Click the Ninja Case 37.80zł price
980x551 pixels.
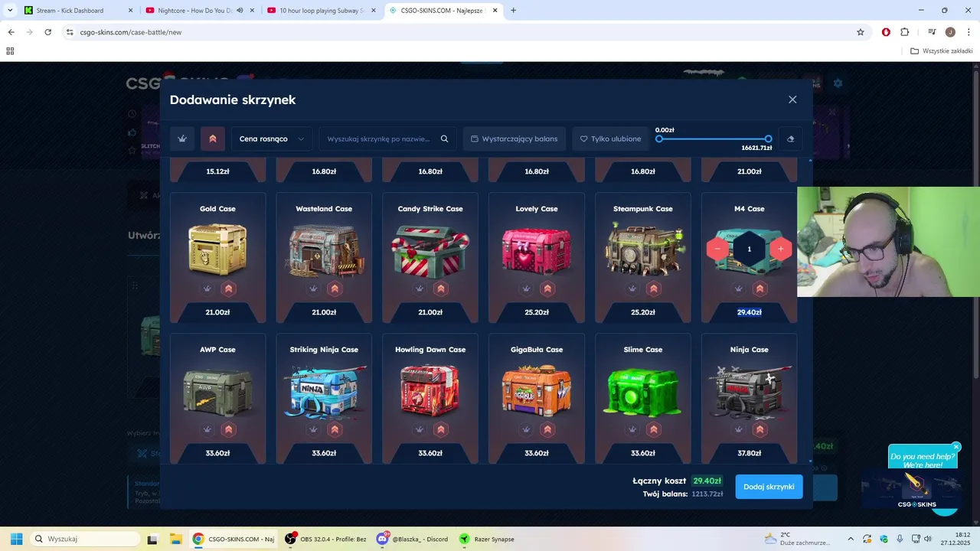[749, 453]
